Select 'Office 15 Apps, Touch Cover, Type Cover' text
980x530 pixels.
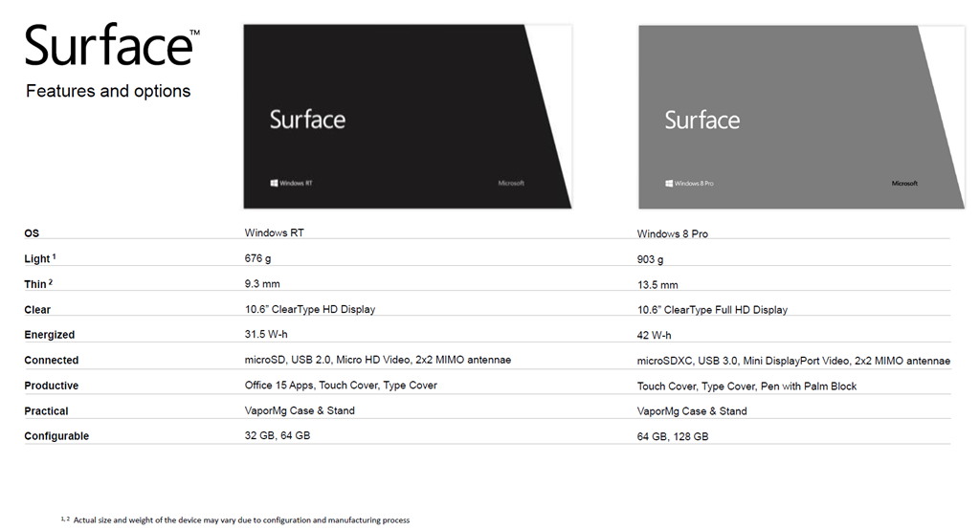click(x=341, y=386)
